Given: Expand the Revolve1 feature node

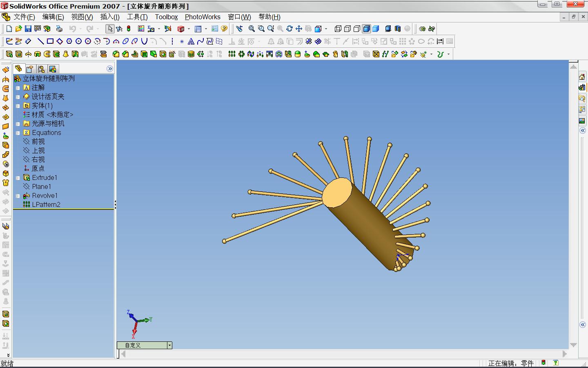Looking at the screenshot, I should point(18,196).
